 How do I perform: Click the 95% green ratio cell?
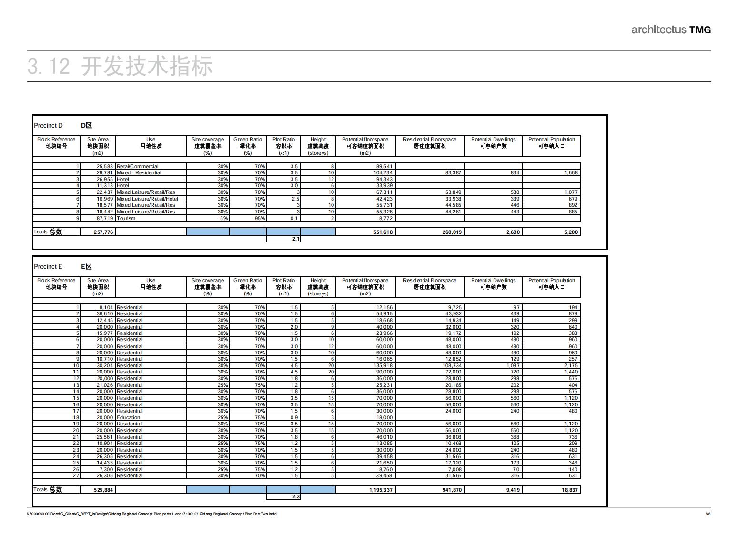(x=248, y=218)
